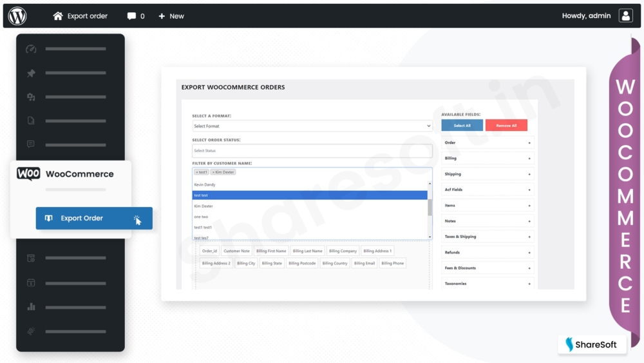Click the Select All fields button
The image size is (644, 363).
462,125
